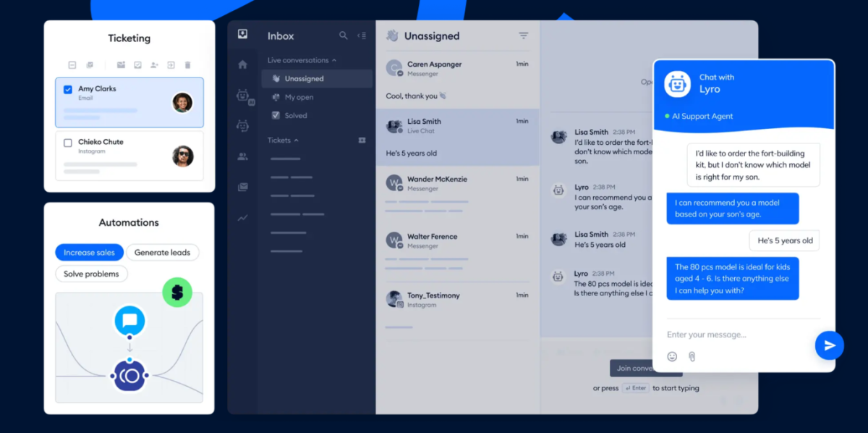Click the add ticket icon next to Tickets
The width and height of the screenshot is (868, 433).
coord(362,140)
